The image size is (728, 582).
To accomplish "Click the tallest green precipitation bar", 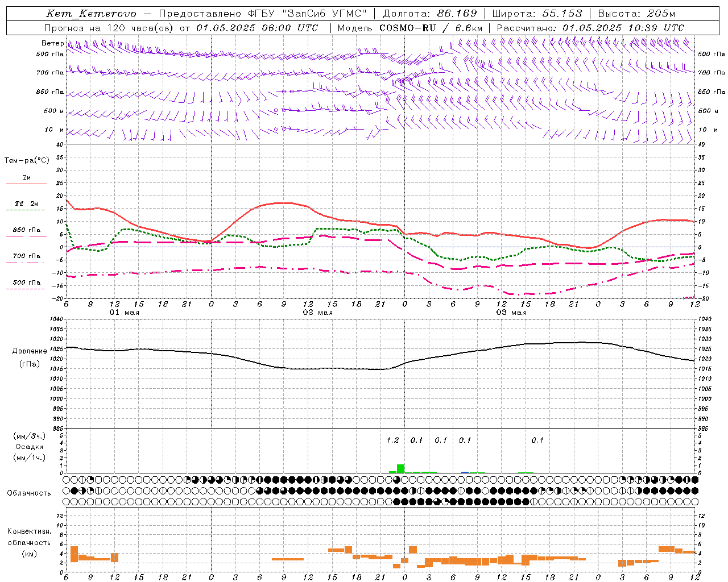I will (400, 468).
